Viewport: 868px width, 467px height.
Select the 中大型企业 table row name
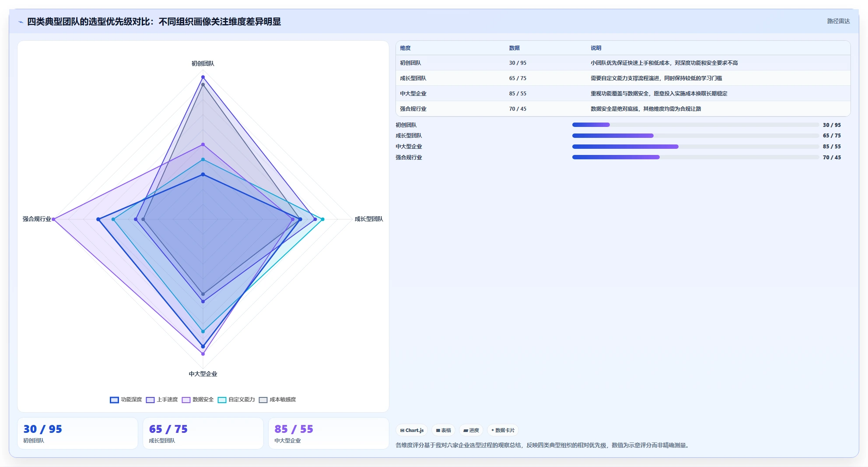pyautogui.click(x=413, y=94)
